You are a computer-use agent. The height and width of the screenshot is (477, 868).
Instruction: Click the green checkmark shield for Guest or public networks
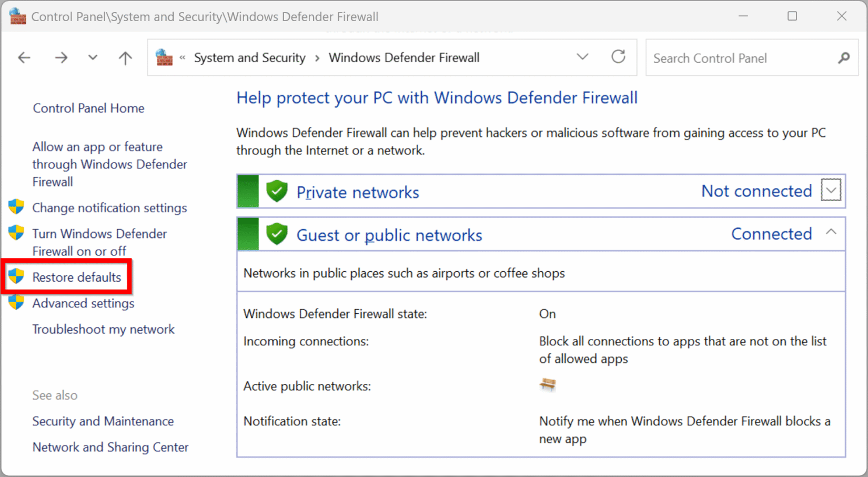(x=277, y=234)
